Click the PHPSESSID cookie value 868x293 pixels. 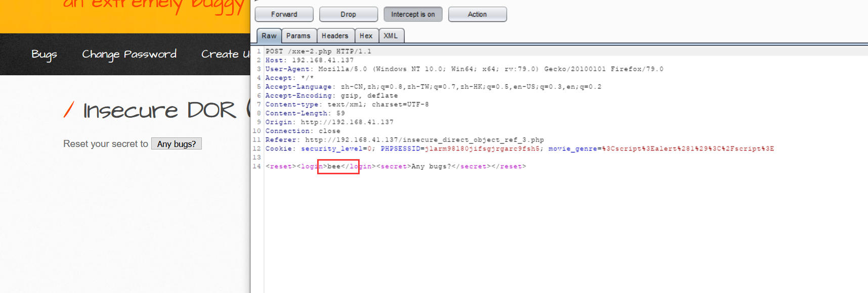(x=482, y=149)
